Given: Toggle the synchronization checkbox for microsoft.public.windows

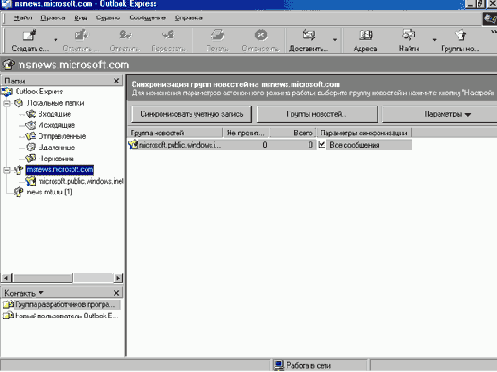Looking at the screenshot, I should (x=322, y=145).
